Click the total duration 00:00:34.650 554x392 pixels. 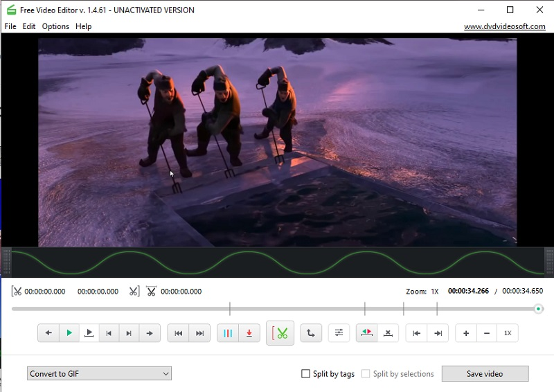click(x=523, y=291)
